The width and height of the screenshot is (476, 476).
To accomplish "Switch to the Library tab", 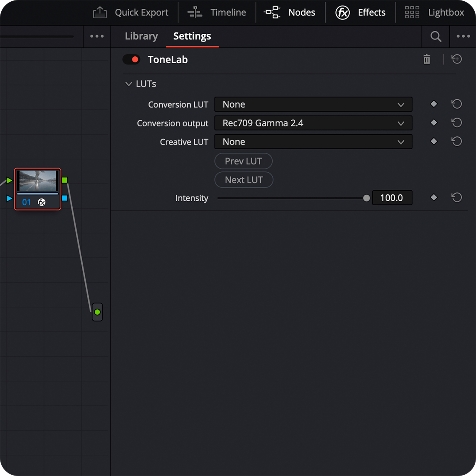I will pyautogui.click(x=141, y=36).
